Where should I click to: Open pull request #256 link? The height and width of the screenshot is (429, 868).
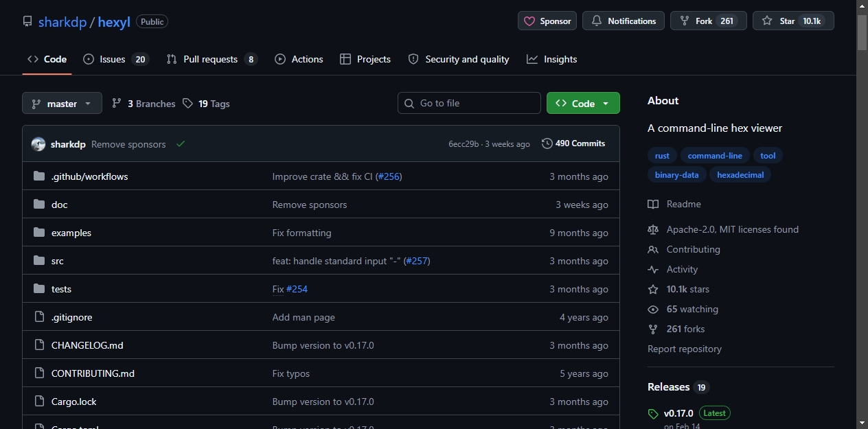click(389, 176)
